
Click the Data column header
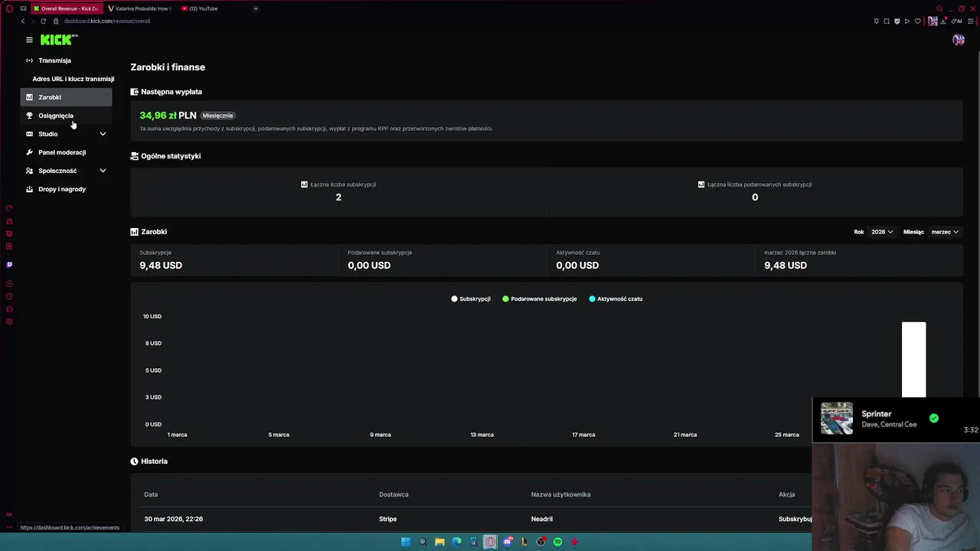[x=151, y=494]
